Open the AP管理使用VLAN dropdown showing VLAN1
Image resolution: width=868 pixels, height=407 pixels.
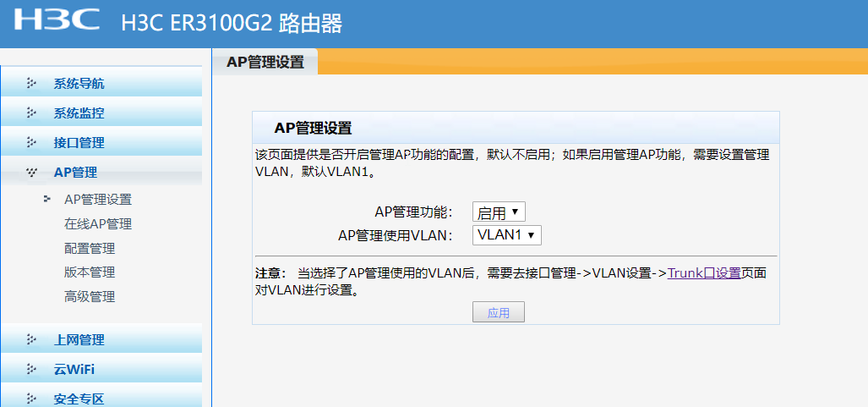pos(506,235)
